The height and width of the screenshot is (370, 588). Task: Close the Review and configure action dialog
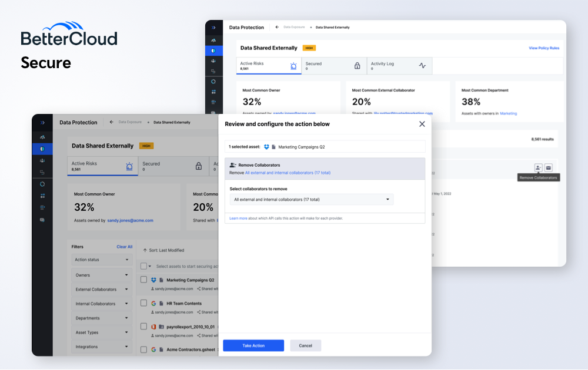[x=422, y=124]
